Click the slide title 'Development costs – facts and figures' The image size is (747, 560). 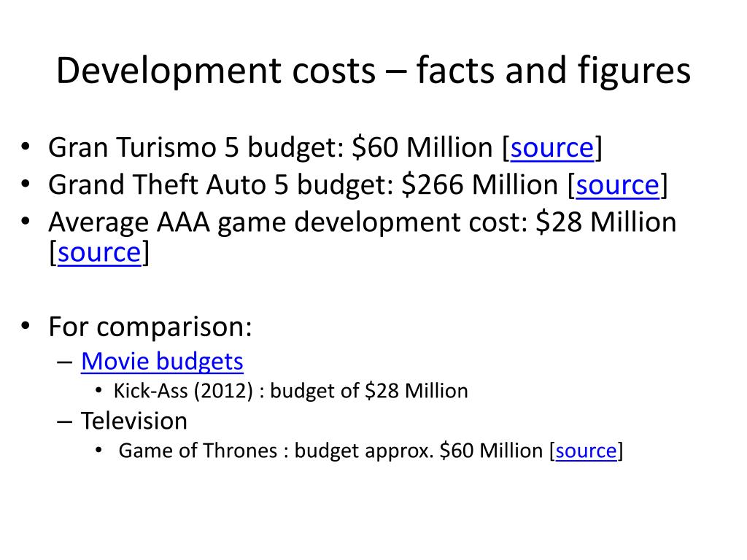coord(373,71)
